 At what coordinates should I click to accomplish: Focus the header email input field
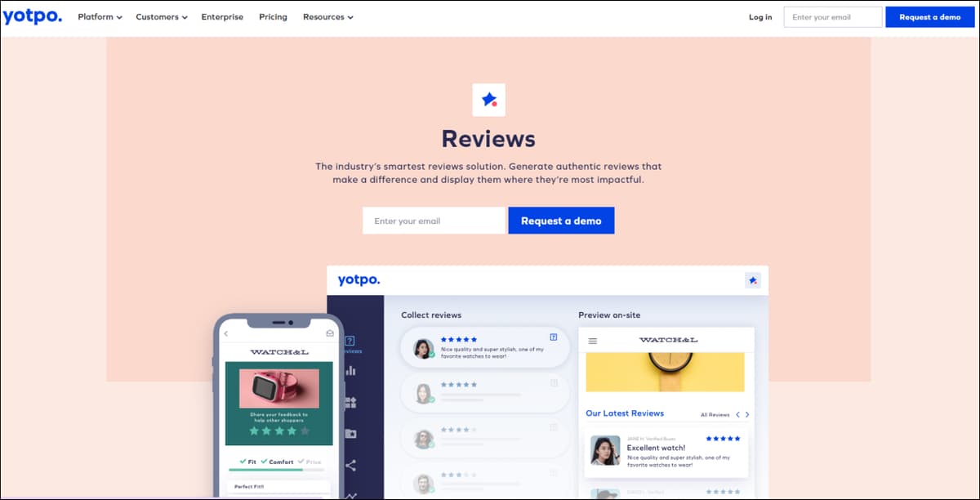(x=833, y=17)
